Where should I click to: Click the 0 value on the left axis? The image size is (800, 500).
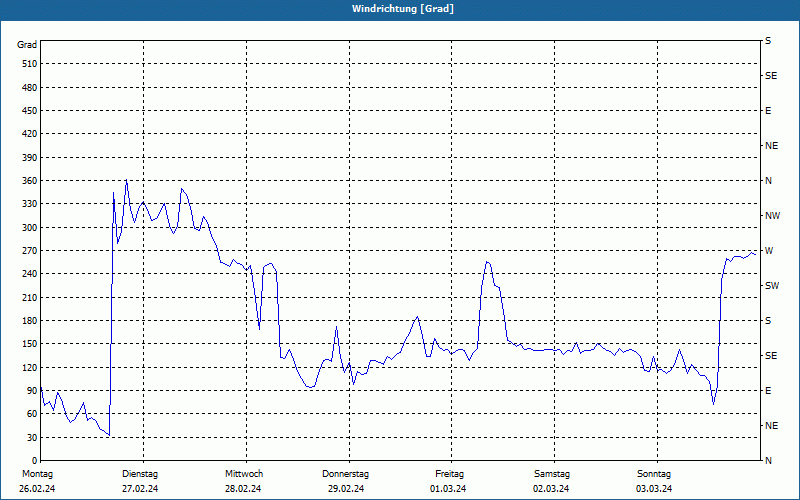[35, 461]
